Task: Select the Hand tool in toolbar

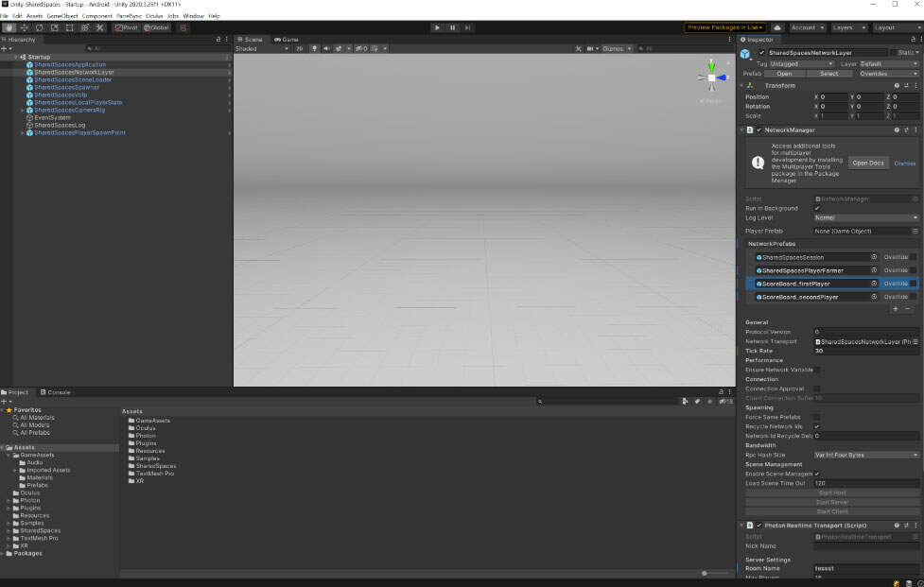Action: 9,27
